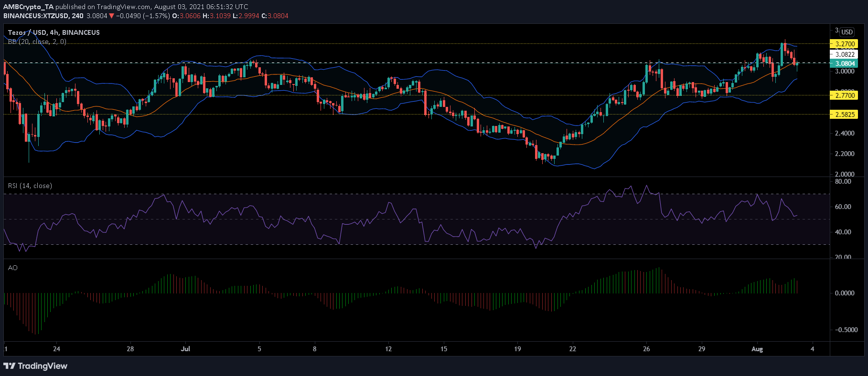Click the '5' date on time axis
The width and height of the screenshot is (868, 376).
[x=259, y=349]
